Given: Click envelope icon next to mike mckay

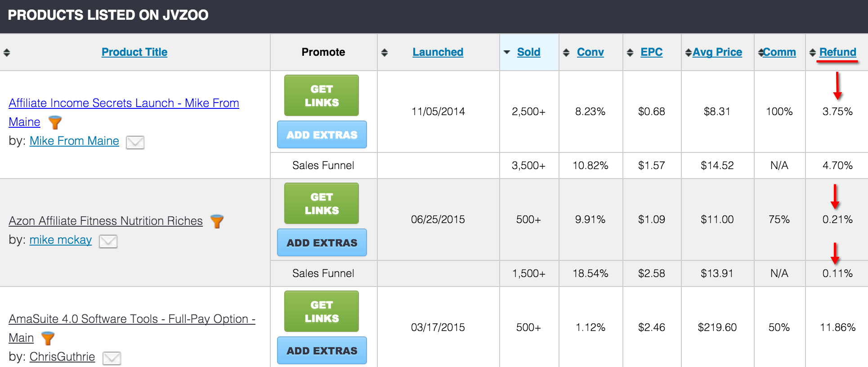Looking at the screenshot, I should [x=108, y=241].
